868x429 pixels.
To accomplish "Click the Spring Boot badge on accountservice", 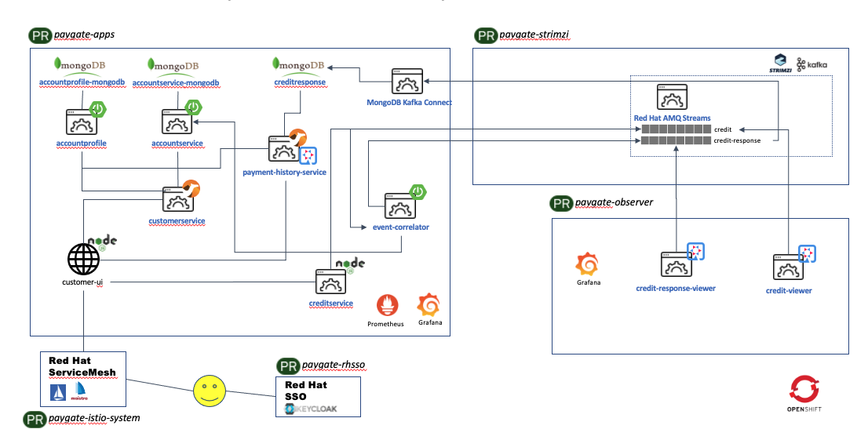I will click(x=193, y=107).
